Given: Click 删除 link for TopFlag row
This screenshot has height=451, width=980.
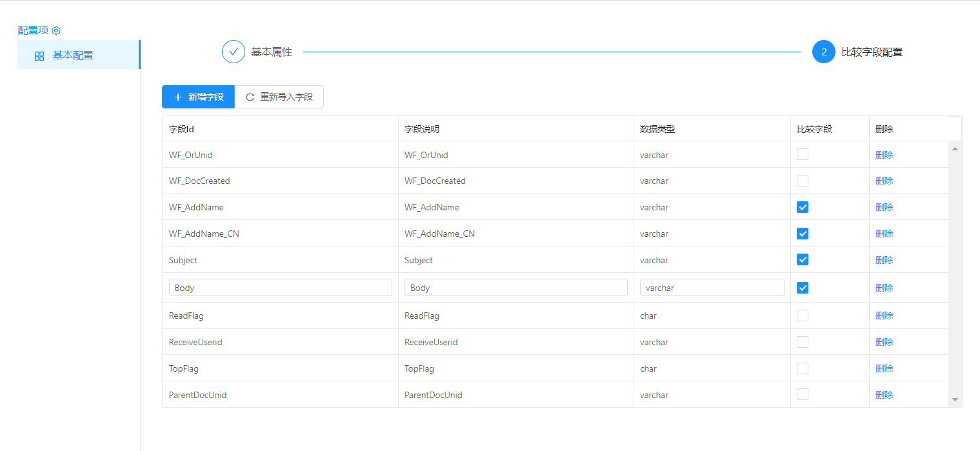Looking at the screenshot, I should 884,368.
